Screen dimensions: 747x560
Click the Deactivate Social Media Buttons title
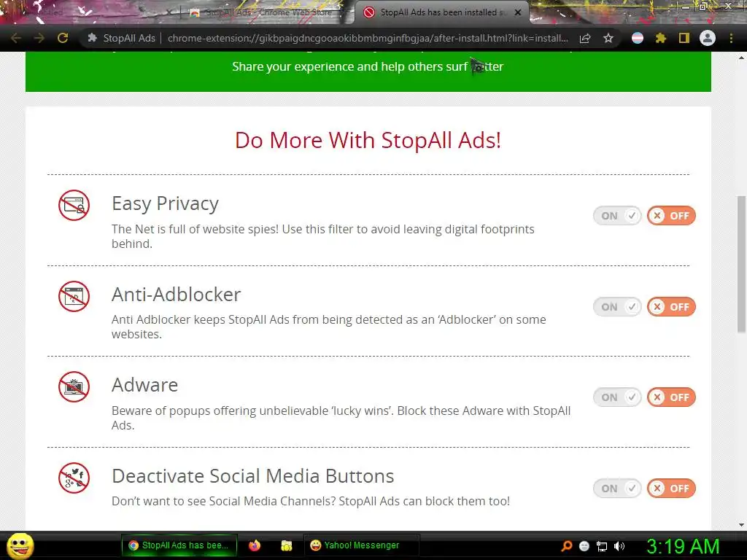tap(253, 476)
